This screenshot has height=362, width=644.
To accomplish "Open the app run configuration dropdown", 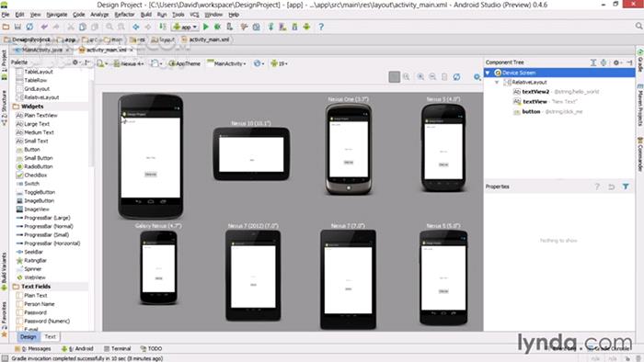I will pyautogui.click(x=186, y=27).
